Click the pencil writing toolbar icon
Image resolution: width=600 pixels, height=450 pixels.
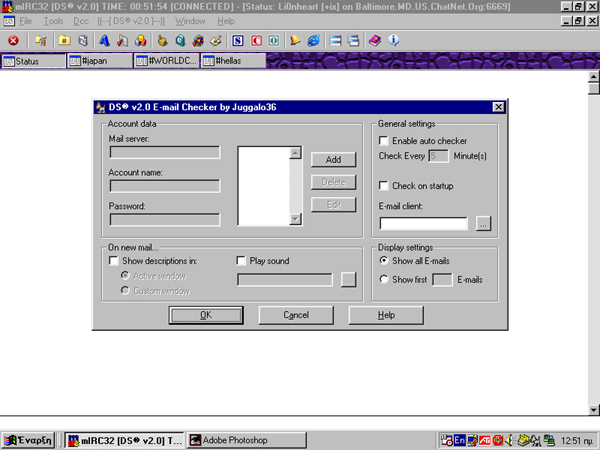click(x=216, y=41)
